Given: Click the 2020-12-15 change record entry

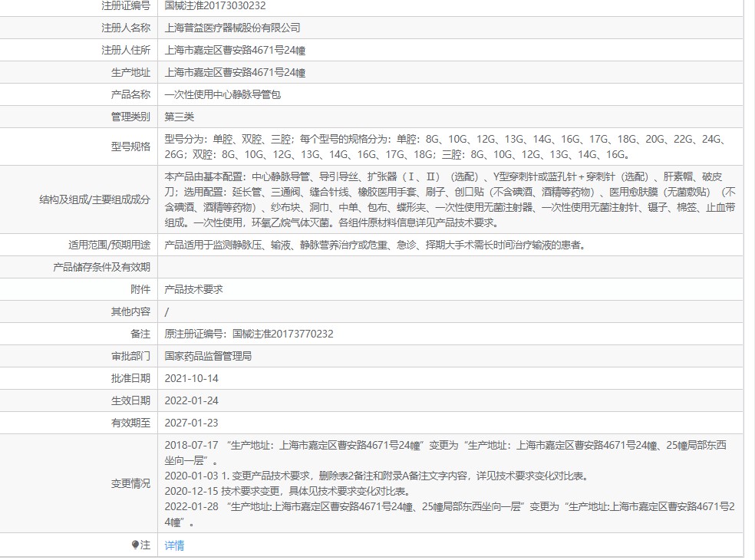Looking at the screenshot, I should 288,491.
